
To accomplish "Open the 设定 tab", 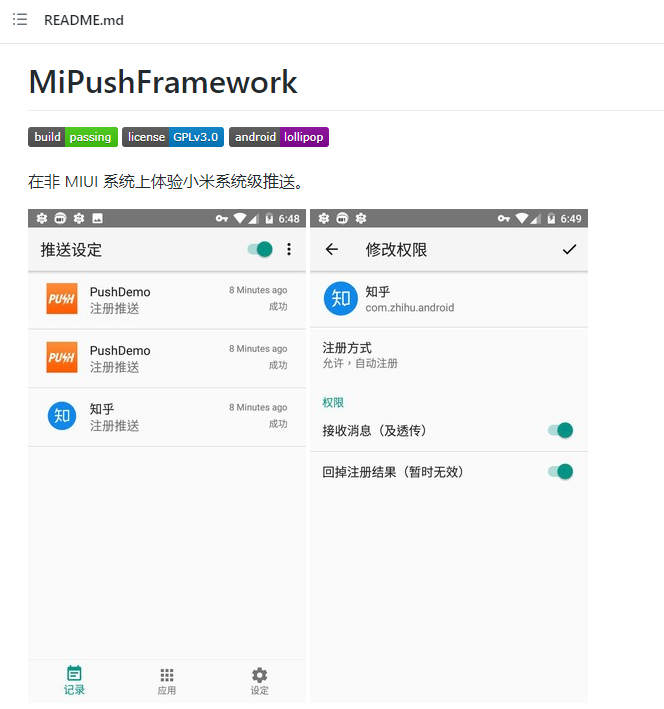I will (260, 681).
